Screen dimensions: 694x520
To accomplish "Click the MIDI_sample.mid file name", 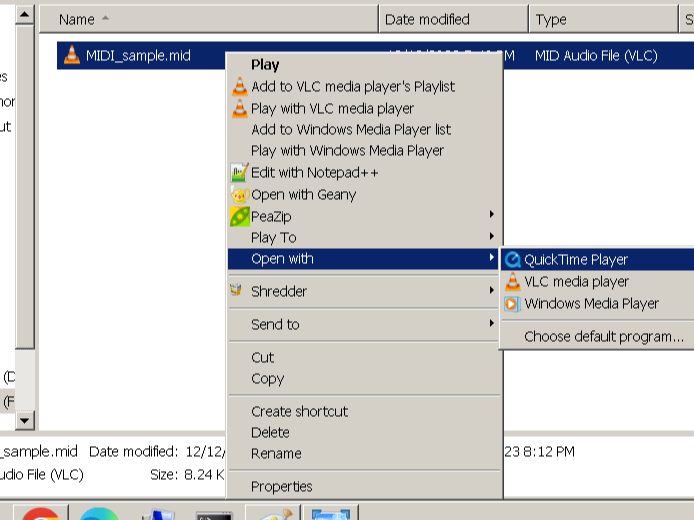I will click(x=138, y=55).
